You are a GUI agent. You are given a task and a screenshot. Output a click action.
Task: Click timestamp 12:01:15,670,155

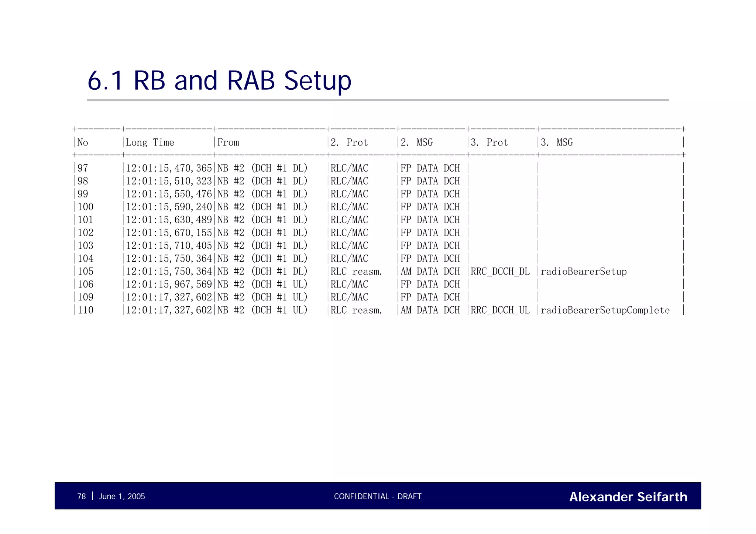pos(169,233)
